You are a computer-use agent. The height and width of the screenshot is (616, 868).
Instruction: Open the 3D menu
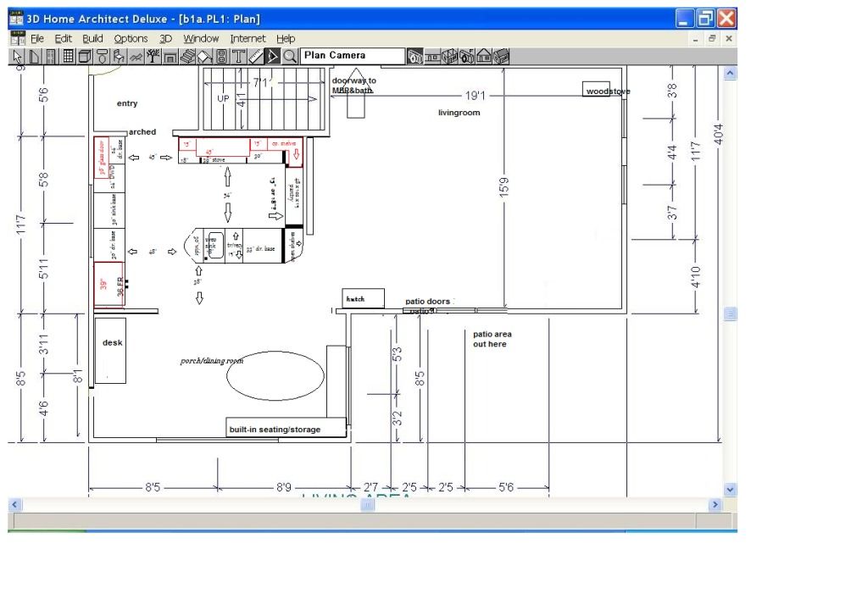click(165, 39)
